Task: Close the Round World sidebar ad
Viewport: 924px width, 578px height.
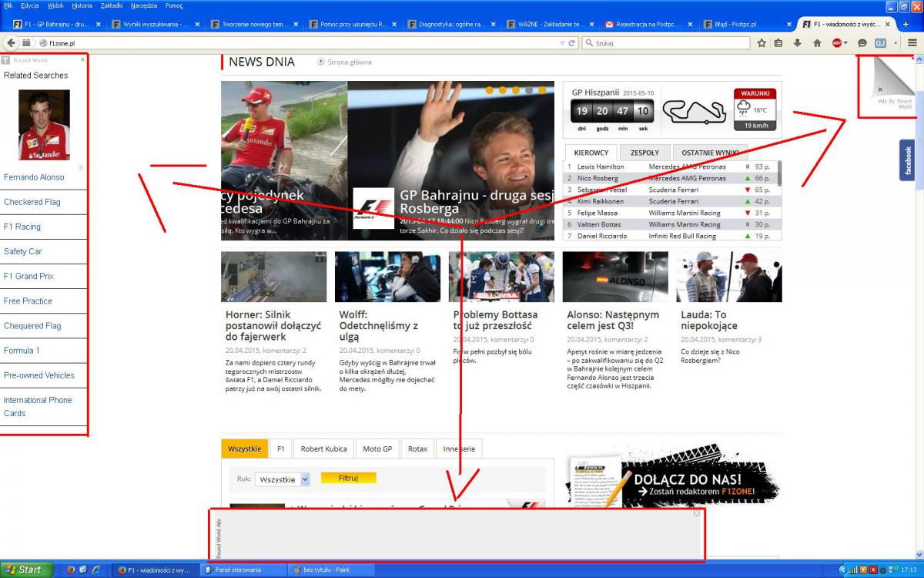Action: click(x=82, y=59)
